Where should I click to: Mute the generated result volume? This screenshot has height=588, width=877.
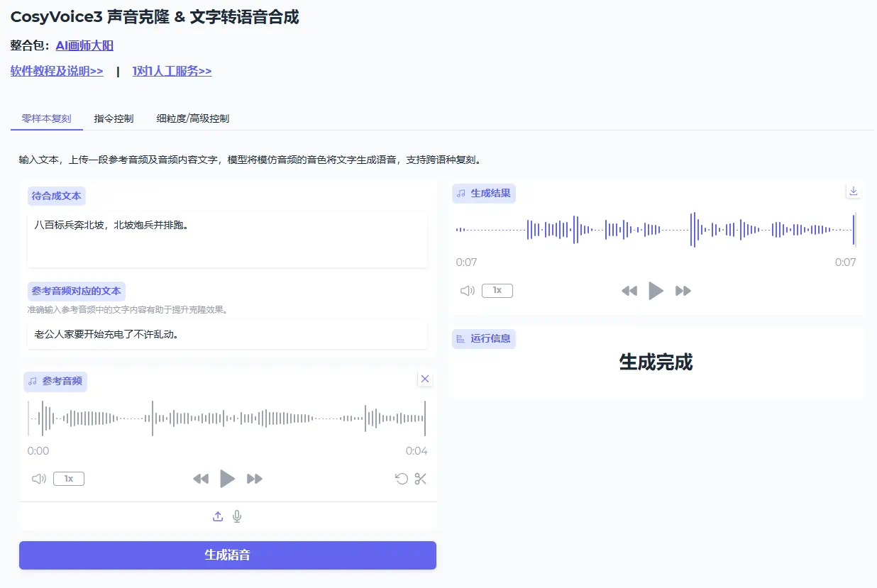pyautogui.click(x=467, y=291)
